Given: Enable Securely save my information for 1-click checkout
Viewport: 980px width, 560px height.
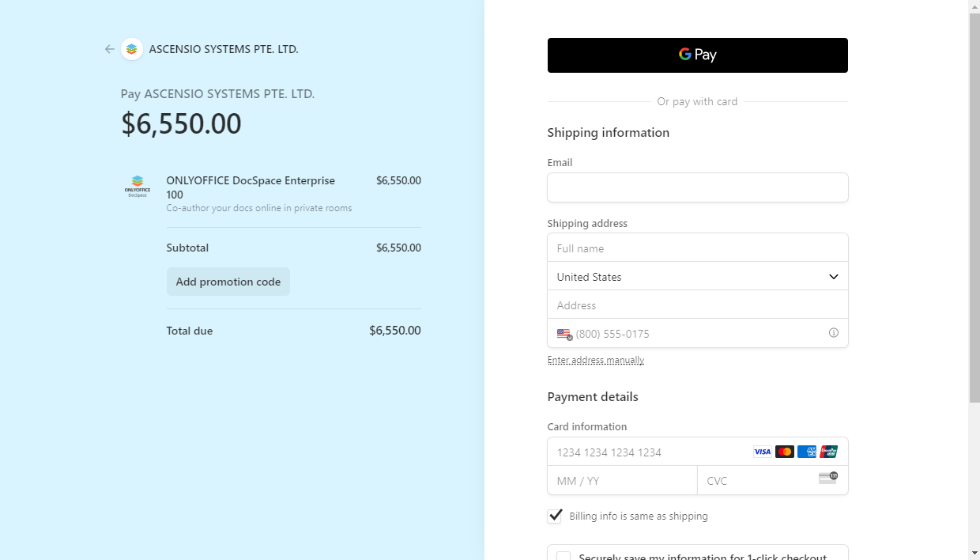Looking at the screenshot, I should click(563, 556).
